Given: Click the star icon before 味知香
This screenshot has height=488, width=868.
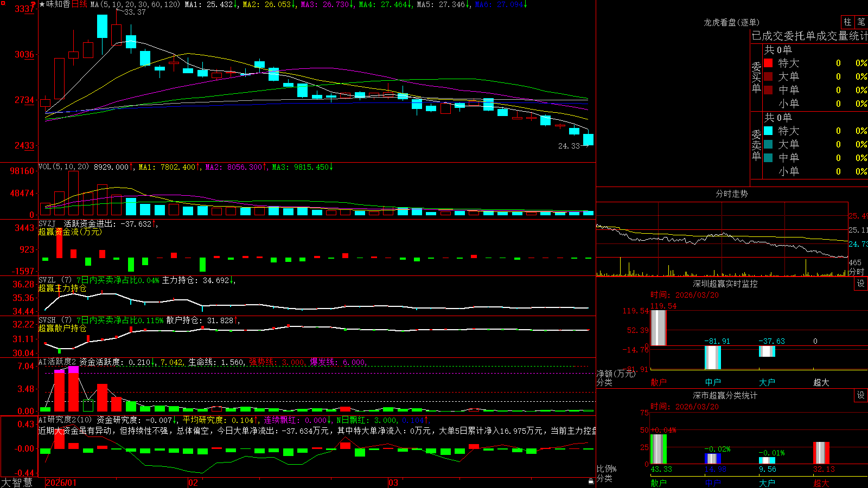Looking at the screenshot, I should pyautogui.click(x=42, y=4).
